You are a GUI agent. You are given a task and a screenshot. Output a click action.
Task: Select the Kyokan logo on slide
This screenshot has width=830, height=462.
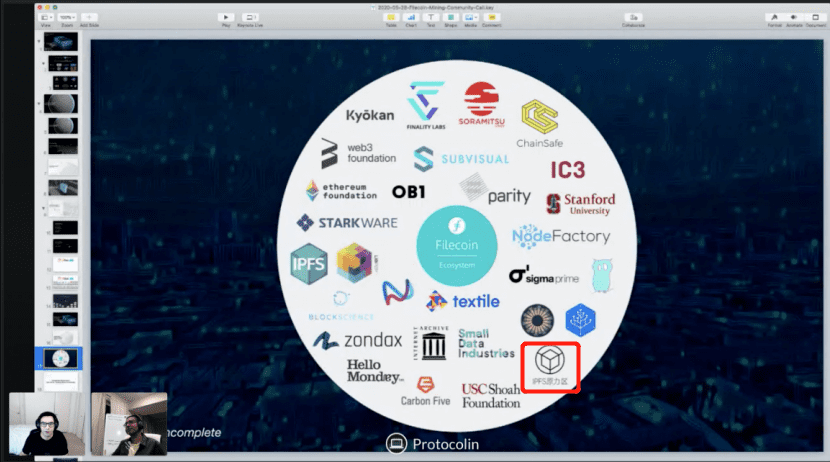[370, 115]
